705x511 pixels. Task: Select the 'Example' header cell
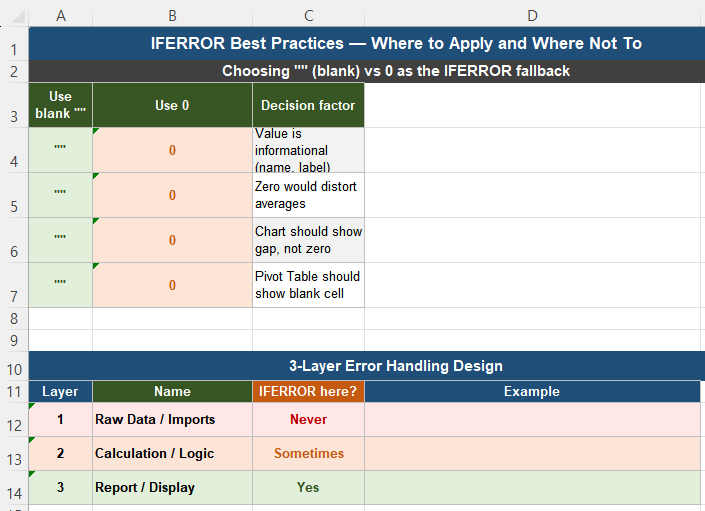click(532, 391)
